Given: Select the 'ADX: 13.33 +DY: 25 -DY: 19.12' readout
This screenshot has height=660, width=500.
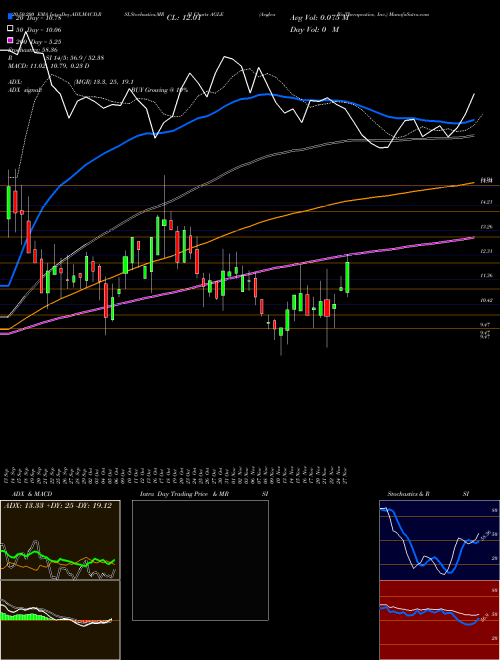Looking at the screenshot, I should point(58,506).
